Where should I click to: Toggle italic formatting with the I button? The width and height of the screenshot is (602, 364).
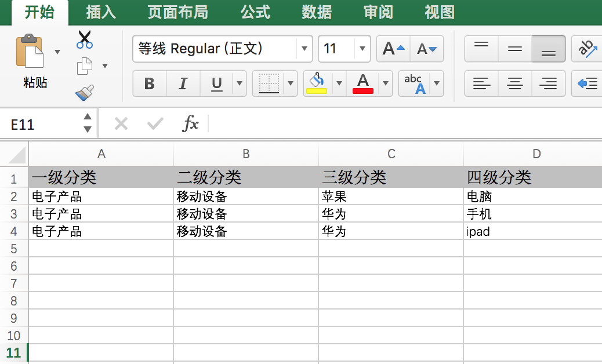coord(183,83)
